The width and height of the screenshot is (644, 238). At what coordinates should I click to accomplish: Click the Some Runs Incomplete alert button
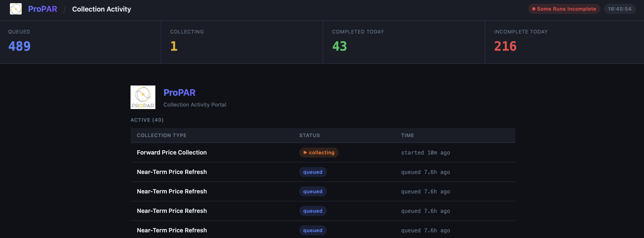564,9
